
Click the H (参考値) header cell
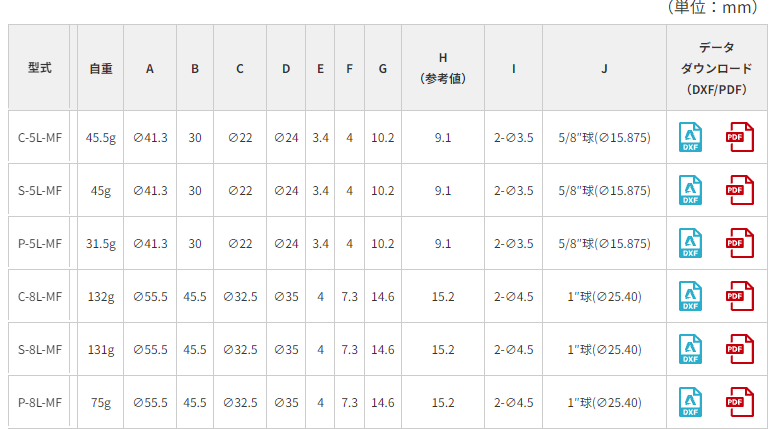(x=443, y=67)
